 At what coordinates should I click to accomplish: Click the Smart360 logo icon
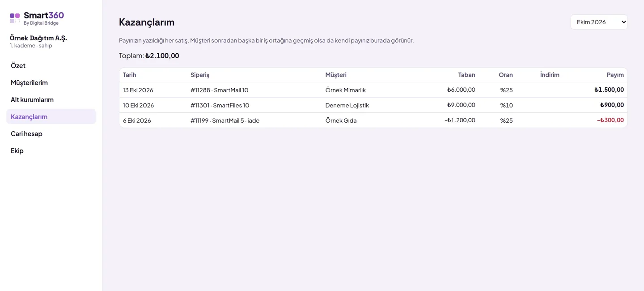[15, 18]
